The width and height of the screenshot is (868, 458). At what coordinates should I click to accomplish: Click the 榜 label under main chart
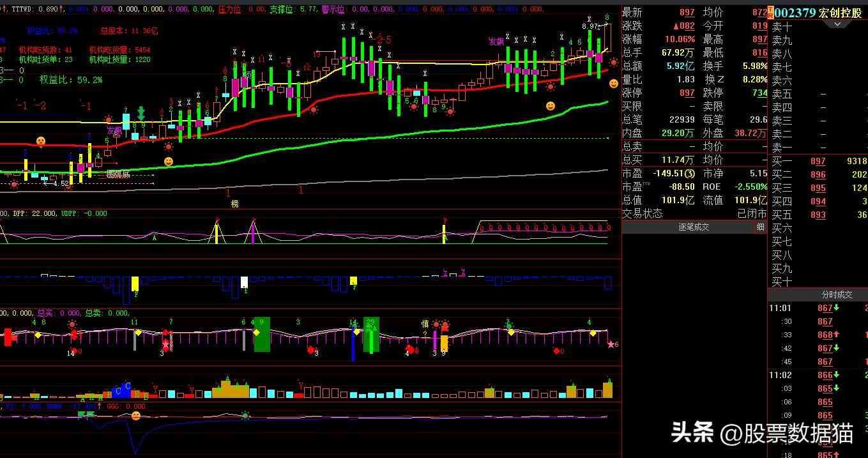point(235,204)
